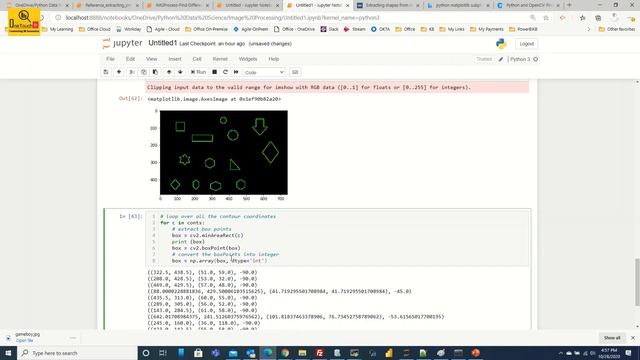This screenshot has width=640, height=360.
Task: Rename notebook by clicking the Untitled1 title
Action: [x=162, y=43]
